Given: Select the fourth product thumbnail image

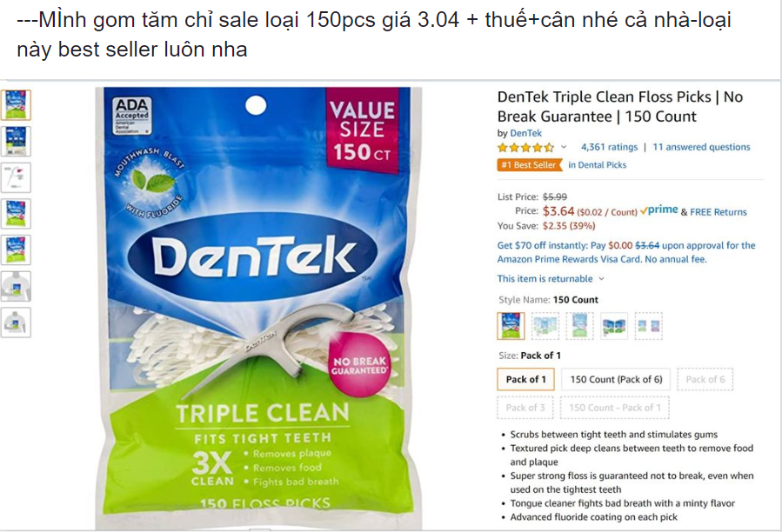Looking at the screenshot, I should click(16, 213).
